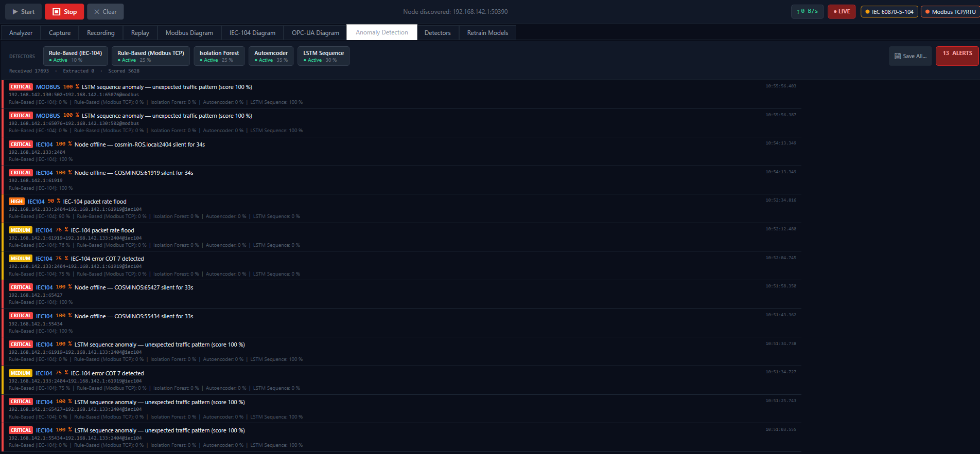
Task: Toggle the Autoencoder detector
Action: (x=271, y=56)
